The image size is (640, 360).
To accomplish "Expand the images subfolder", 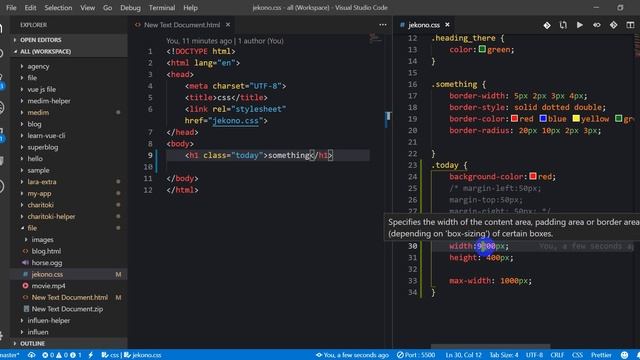I will pos(42,240).
